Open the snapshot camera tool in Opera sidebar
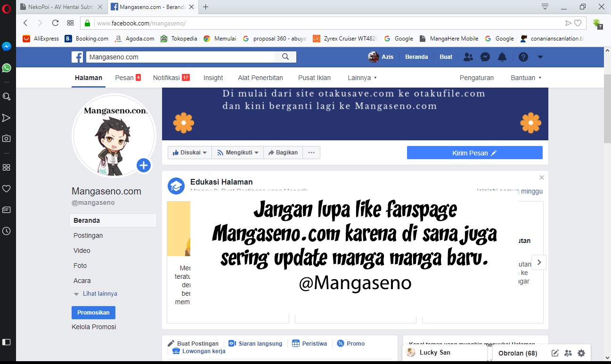 click(6, 138)
